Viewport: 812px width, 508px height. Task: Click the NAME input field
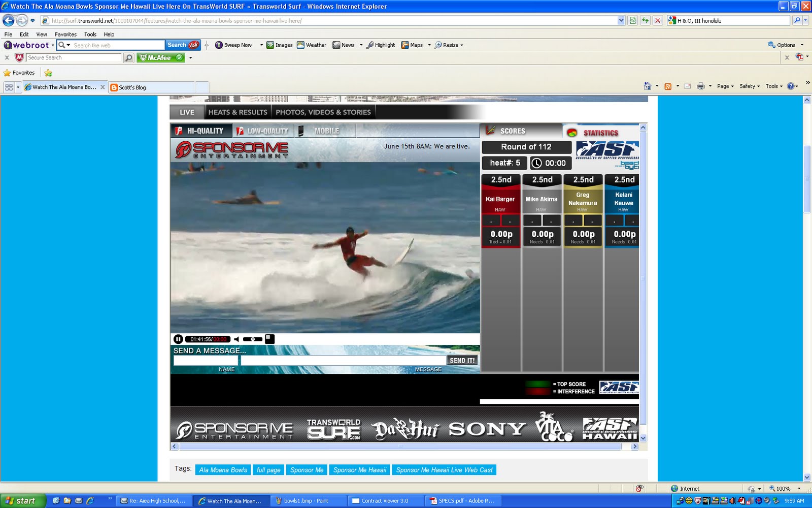[206, 360]
